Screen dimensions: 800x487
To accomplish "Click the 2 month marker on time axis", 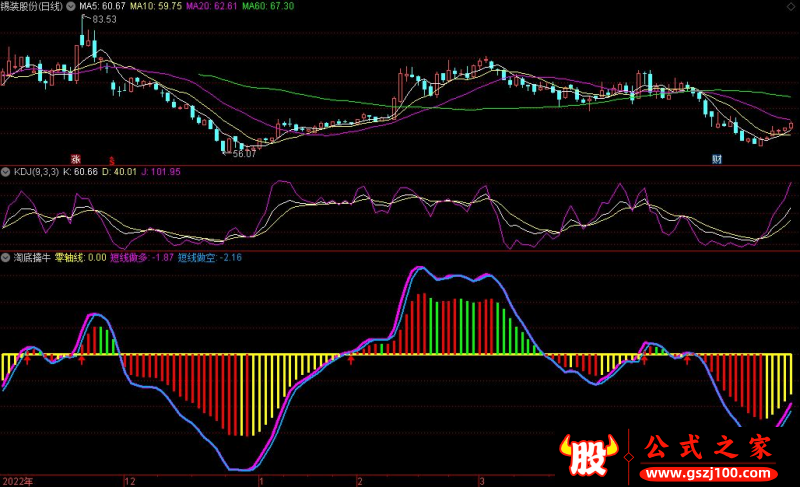I will tap(360, 481).
